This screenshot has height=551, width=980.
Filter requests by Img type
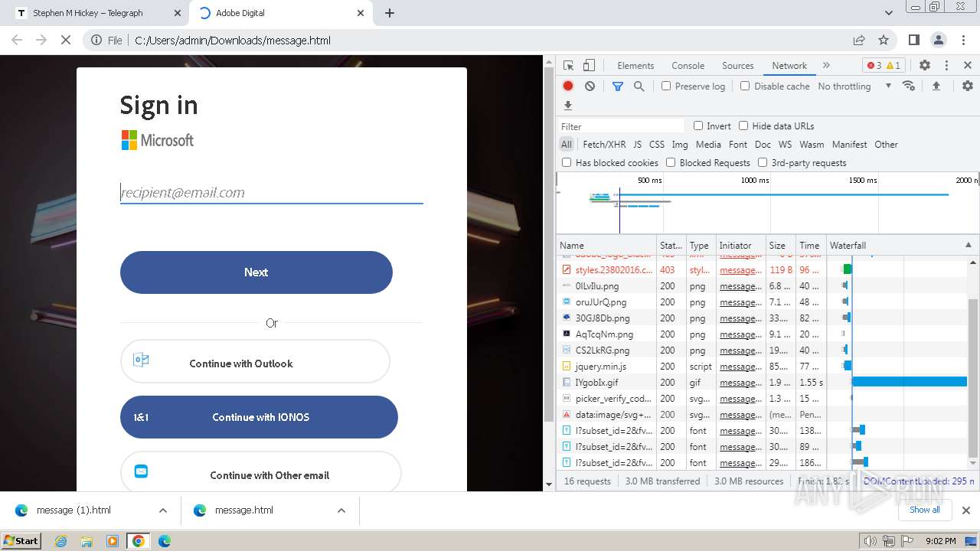click(x=680, y=145)
